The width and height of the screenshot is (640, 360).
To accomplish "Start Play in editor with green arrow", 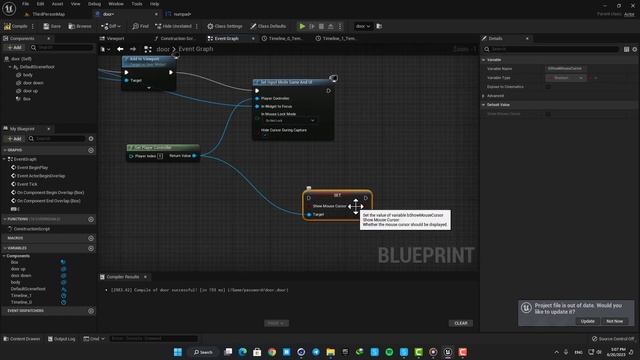I will pyautogui.click(x=302, y=26).
